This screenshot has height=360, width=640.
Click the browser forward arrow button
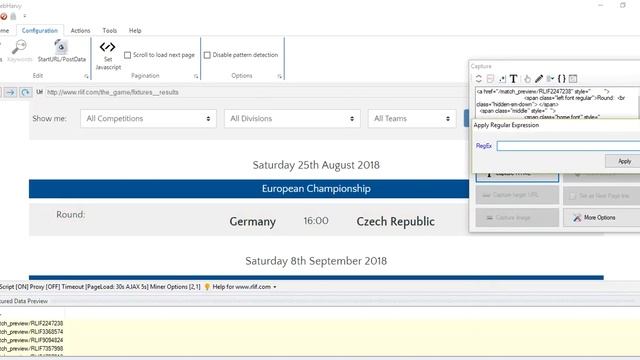pyautogui.click(x=10, y=92)
